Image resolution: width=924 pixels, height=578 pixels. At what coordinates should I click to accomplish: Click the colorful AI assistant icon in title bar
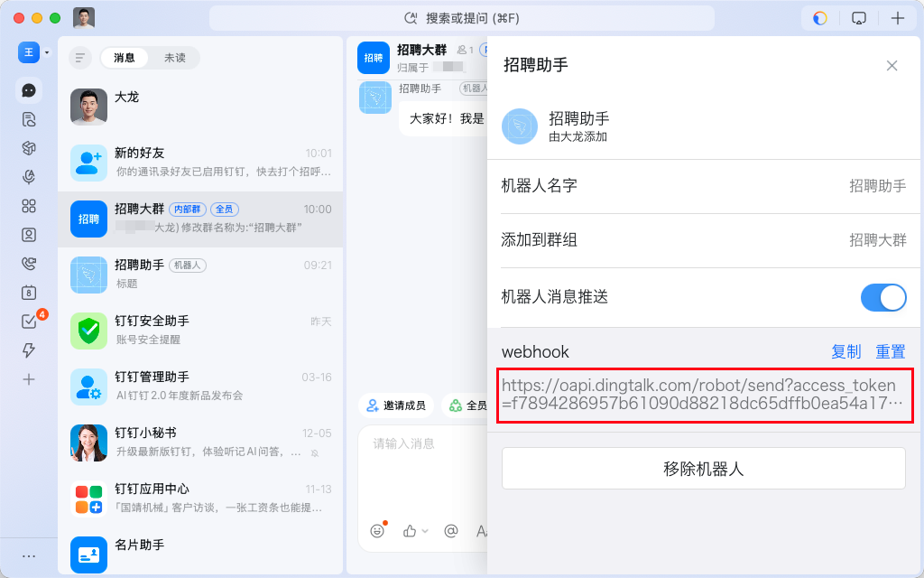(x=820, y=18)
